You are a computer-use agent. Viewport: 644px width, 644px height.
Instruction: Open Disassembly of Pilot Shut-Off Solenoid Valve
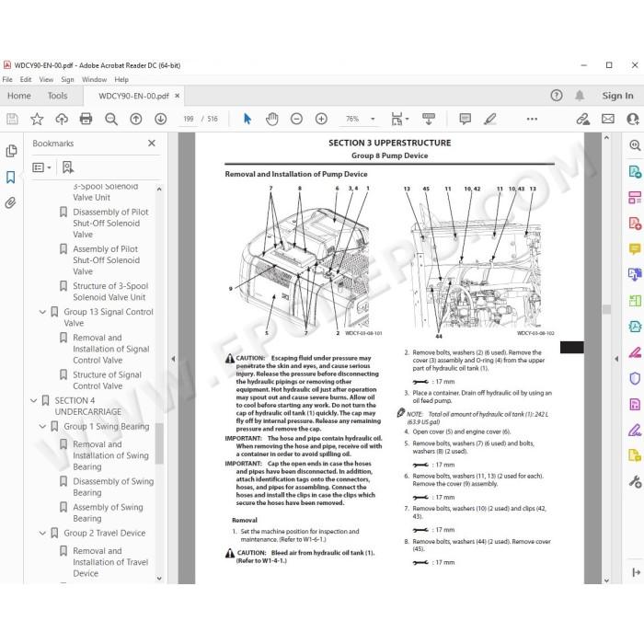point(110,224)
